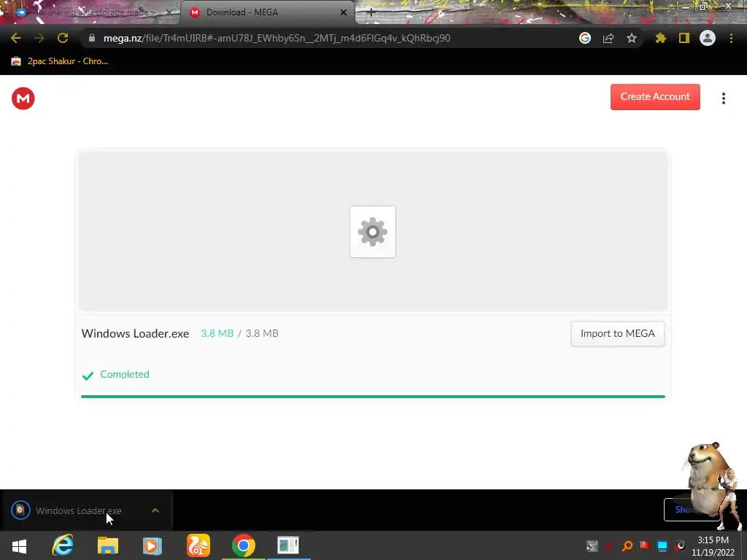Expand the download item chevron menu

click(x=155, y=510)
